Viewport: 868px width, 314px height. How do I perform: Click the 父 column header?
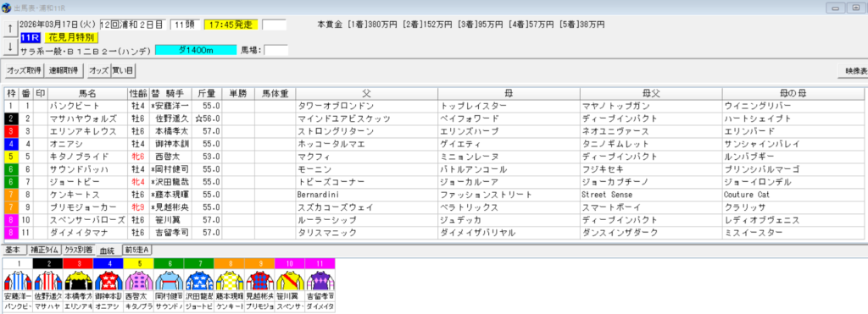pos(366,93)
